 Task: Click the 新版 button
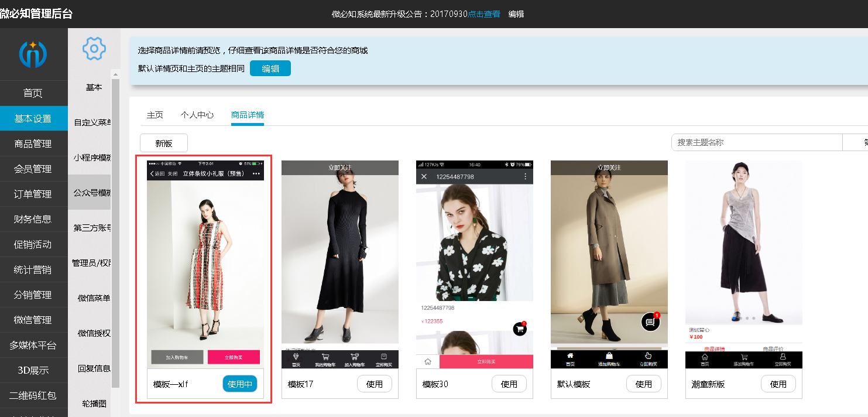[164, 143]
